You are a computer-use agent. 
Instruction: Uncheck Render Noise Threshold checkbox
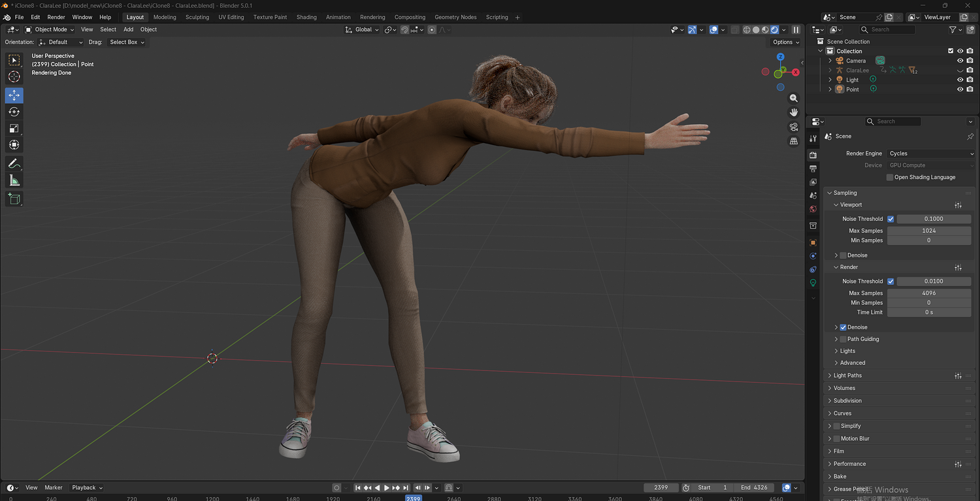pyautogui.click(x=890, y=282)
